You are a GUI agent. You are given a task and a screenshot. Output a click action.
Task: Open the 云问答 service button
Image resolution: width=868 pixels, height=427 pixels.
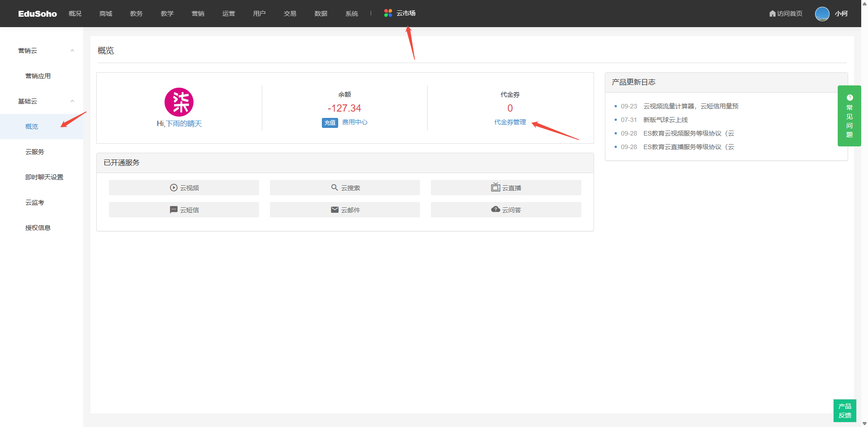506,210
